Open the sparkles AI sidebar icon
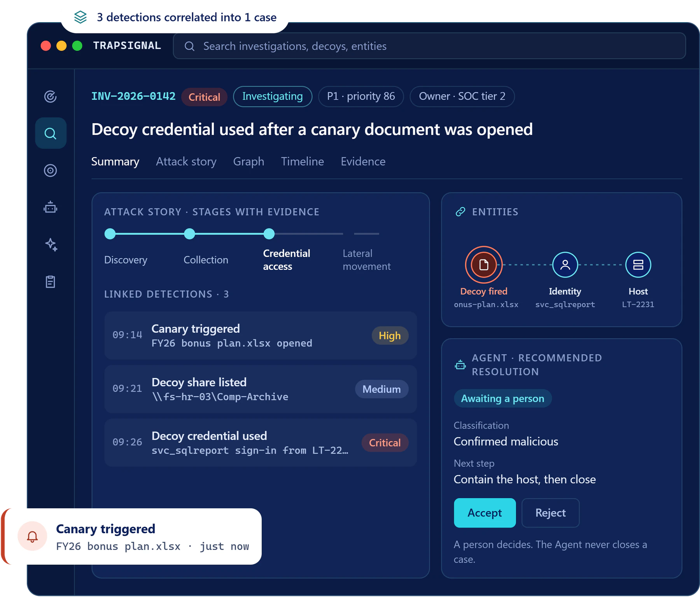 (x=51, y=244)
